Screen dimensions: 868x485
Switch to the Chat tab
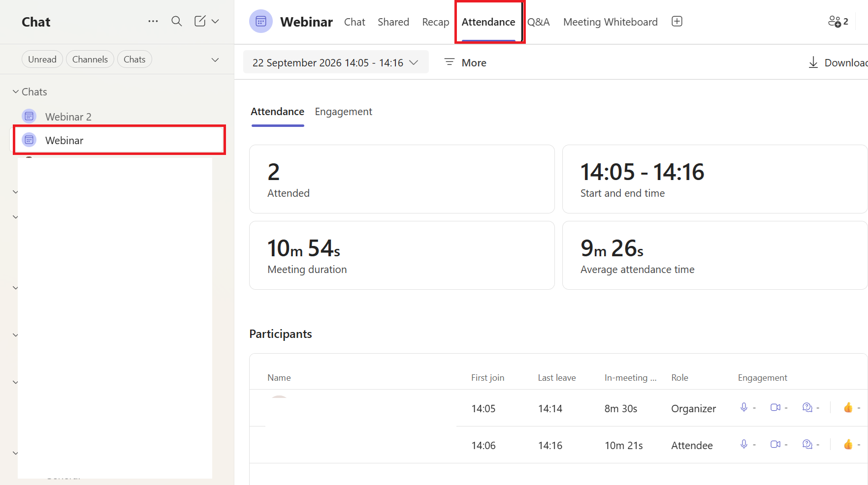[354, 22]
